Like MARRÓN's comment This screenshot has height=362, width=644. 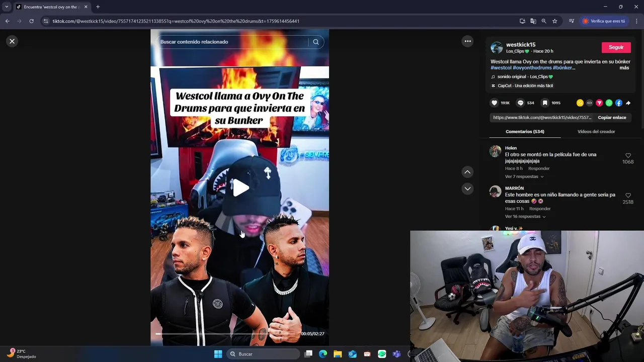[628, 195]
